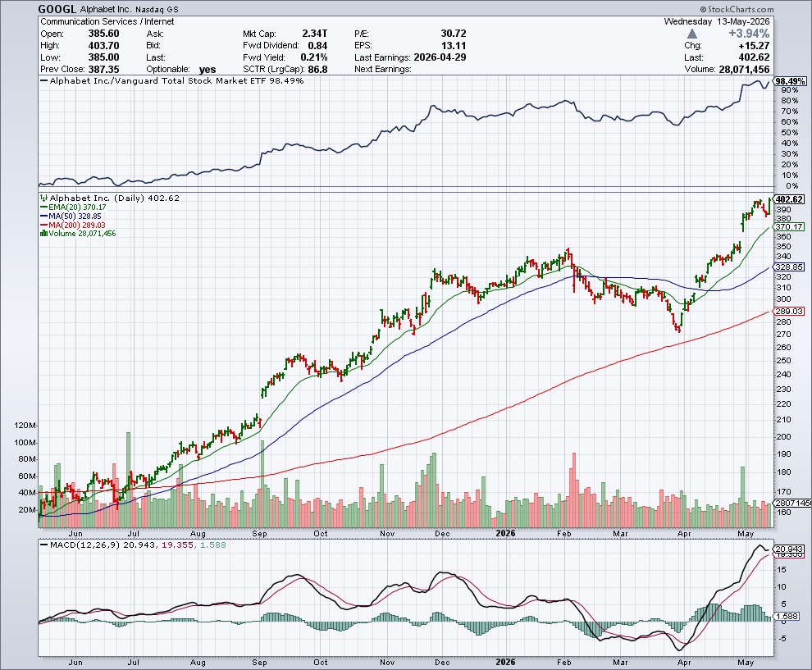Click the date Wednesday 13-May-2026
Viewport: 812px width, 670px height.
pyautogui.click(x=717, y=22)
